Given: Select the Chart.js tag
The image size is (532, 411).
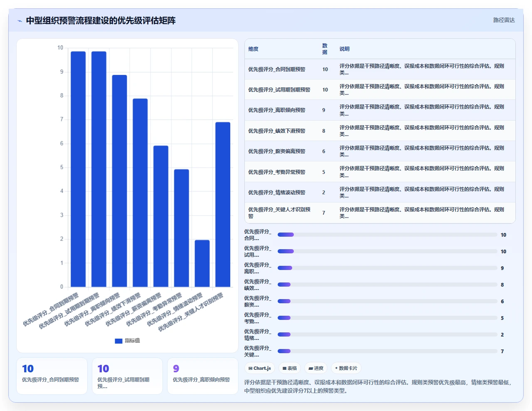Looking at the screenshot, I should click(x=260, y=368).
